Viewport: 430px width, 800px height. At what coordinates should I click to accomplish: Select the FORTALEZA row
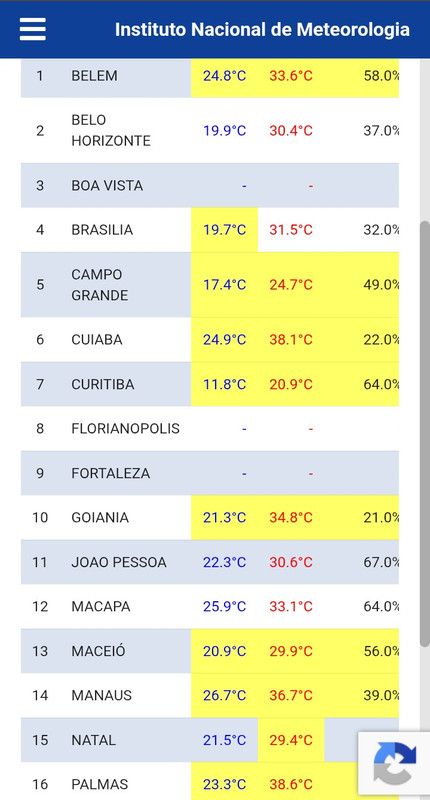210,473
